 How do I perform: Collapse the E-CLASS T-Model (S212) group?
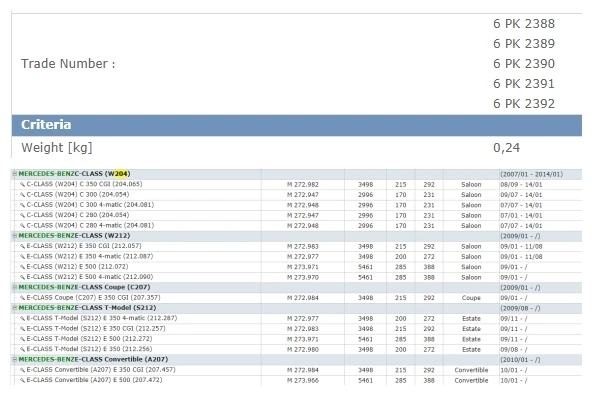tap(15, 308)
